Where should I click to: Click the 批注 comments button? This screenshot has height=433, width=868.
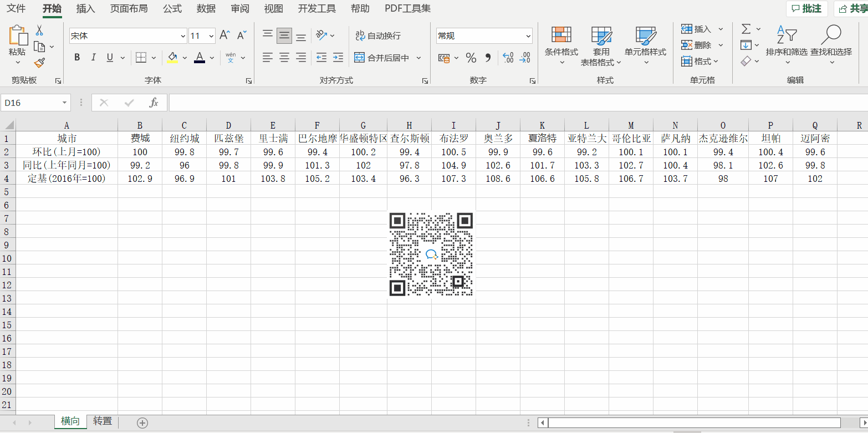point(806,9)
